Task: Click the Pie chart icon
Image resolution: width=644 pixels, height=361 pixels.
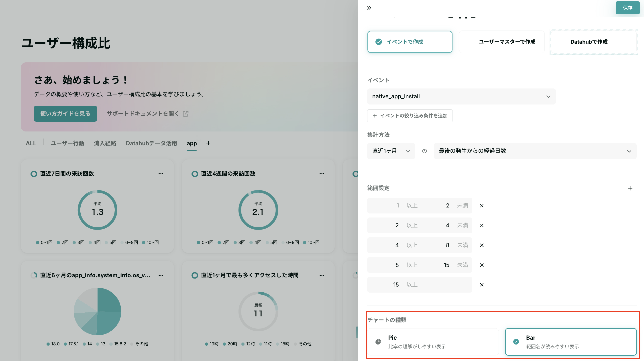Action: pos(378,342)
